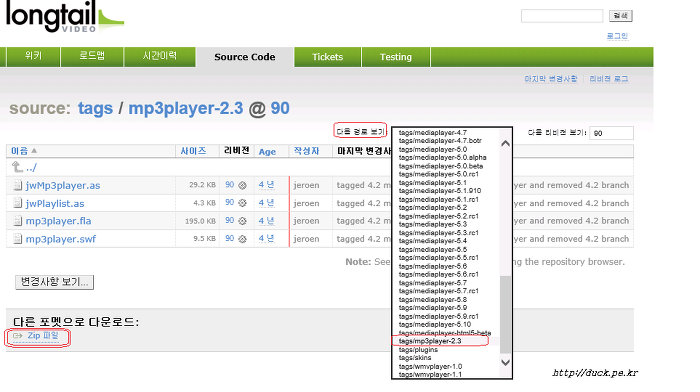Open the mp3player.swf file link
This screenshot has width=700, height=392.
coord(61,239)
